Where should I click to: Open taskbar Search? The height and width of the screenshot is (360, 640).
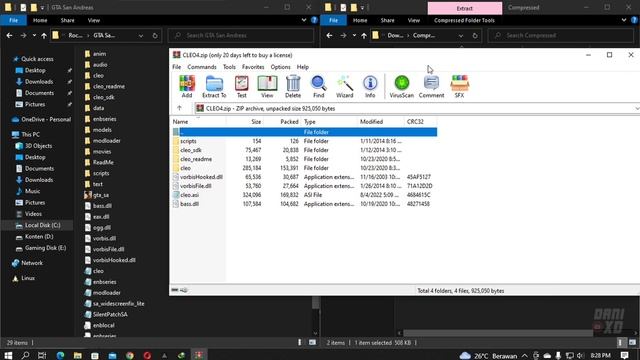pyautogui.click(x=25, y=355)
